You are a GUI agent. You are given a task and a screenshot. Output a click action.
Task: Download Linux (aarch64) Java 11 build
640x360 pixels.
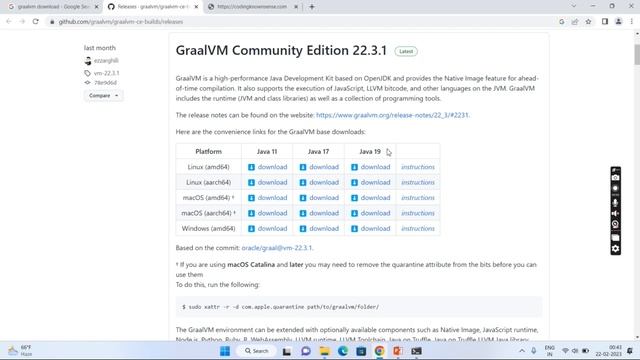coord(268,182)
